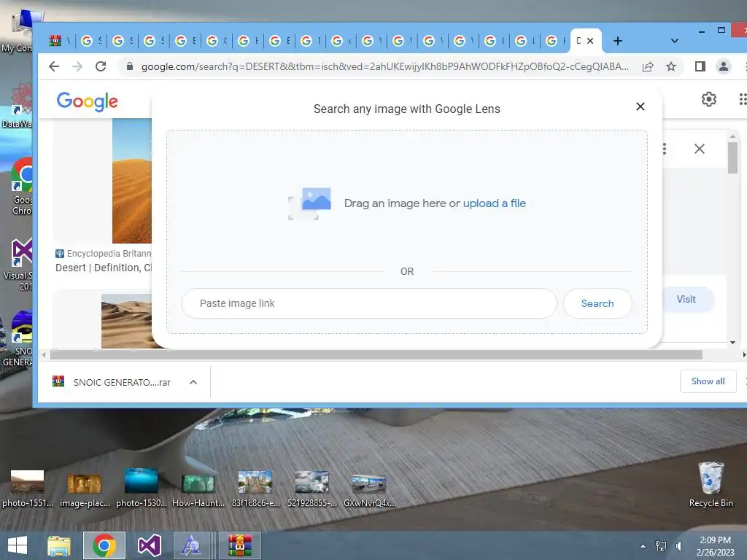Open File Explorer from the taskbar
Screen dimensions: 747x560
(x=59, y=545)
